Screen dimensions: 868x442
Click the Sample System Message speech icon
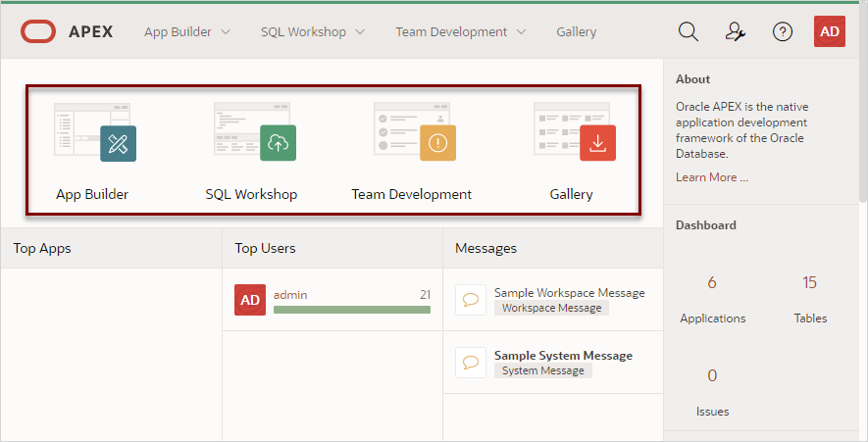click(x=471, y=363)
